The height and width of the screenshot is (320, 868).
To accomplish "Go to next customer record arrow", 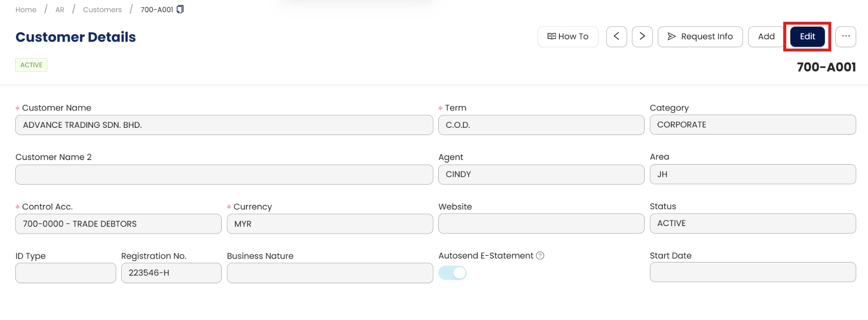I will coord(642,36).
